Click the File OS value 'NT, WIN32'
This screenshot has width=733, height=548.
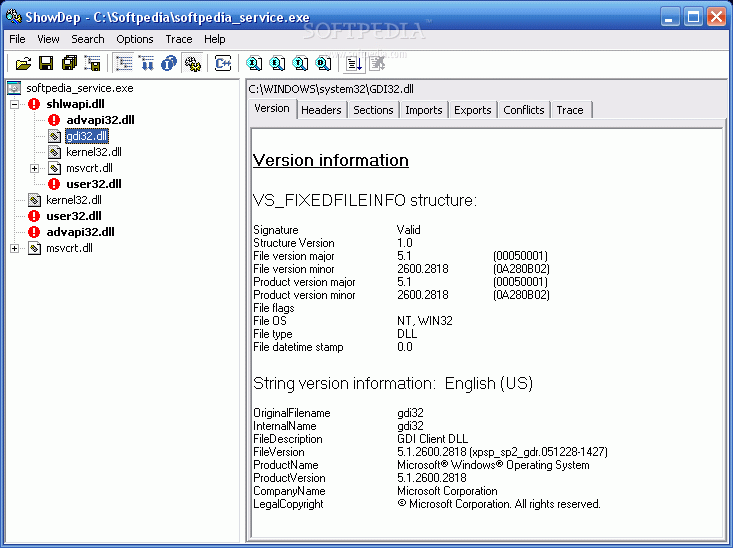[424, 321]
